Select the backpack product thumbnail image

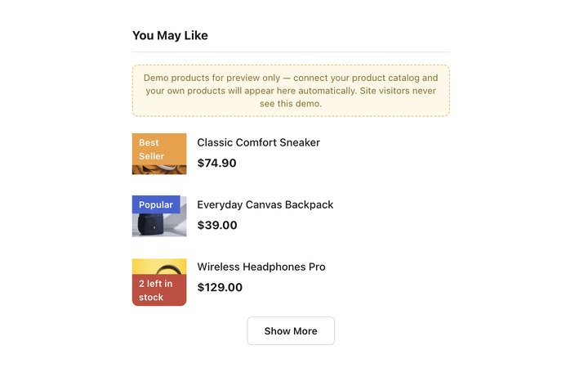(x=159, y=216)
